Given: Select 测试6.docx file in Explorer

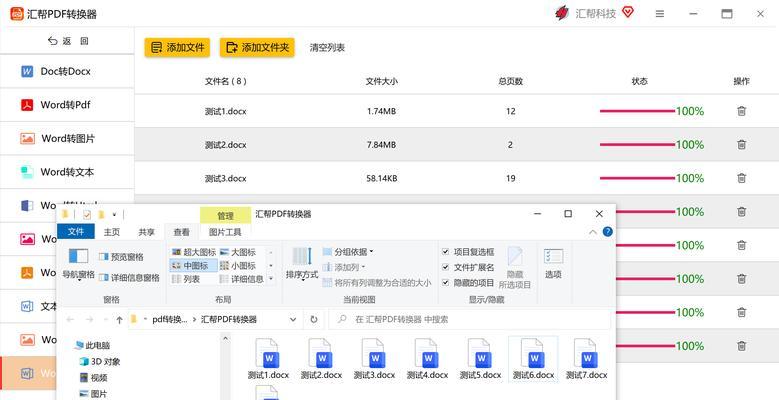Looking at the screenshot, I should click(534, 358).
